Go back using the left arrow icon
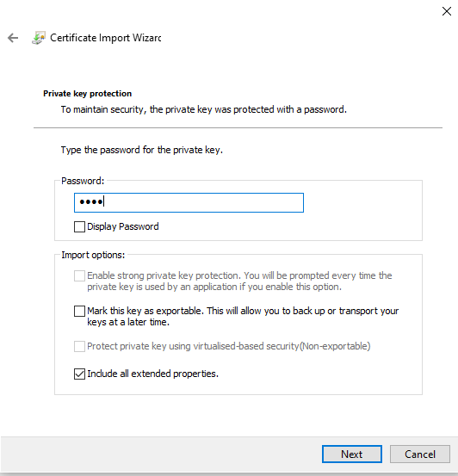Viewport: 458px width, 476px height. [13, 38]
